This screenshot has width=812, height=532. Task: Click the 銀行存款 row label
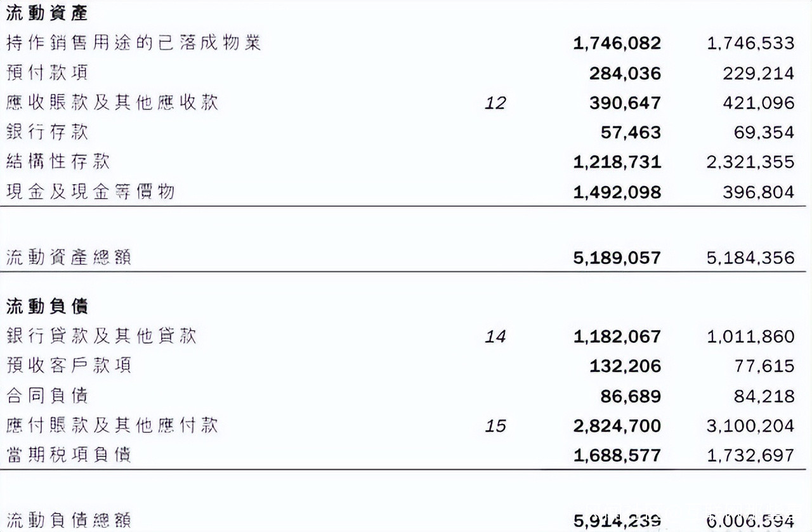point(47,132)
